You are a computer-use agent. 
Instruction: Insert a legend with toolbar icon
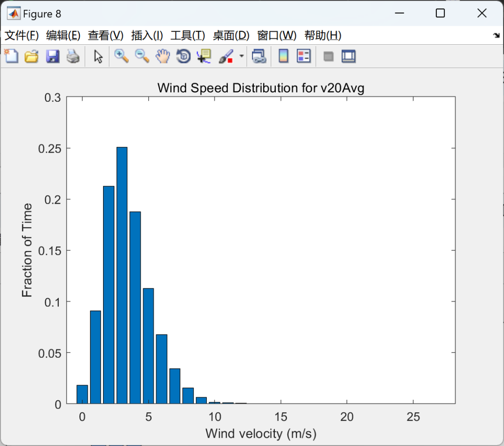tap(304, 56)
